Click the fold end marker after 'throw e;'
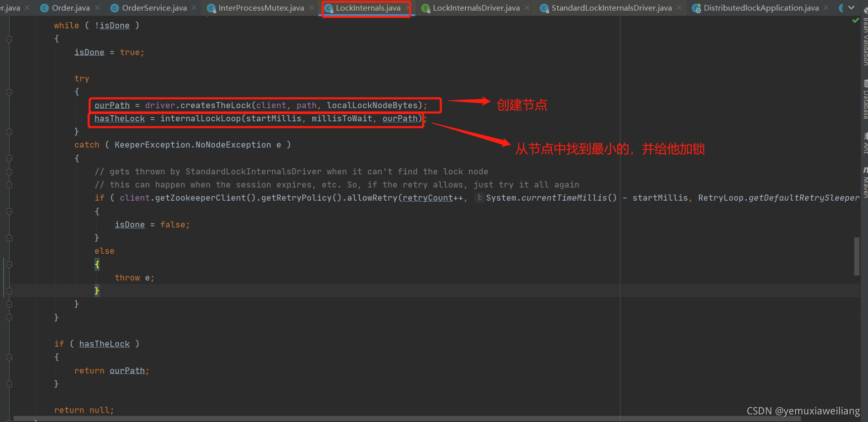The width and height of the screenshot is (868, 422). tap(9, 291)
